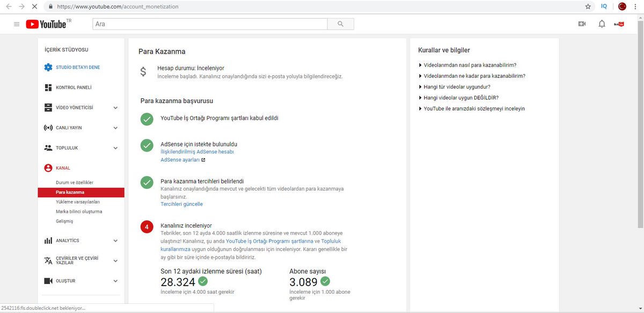The height and width of the screenshot is (313, 644).
Task: Stop page loading with X button
Action: [35, 6]
